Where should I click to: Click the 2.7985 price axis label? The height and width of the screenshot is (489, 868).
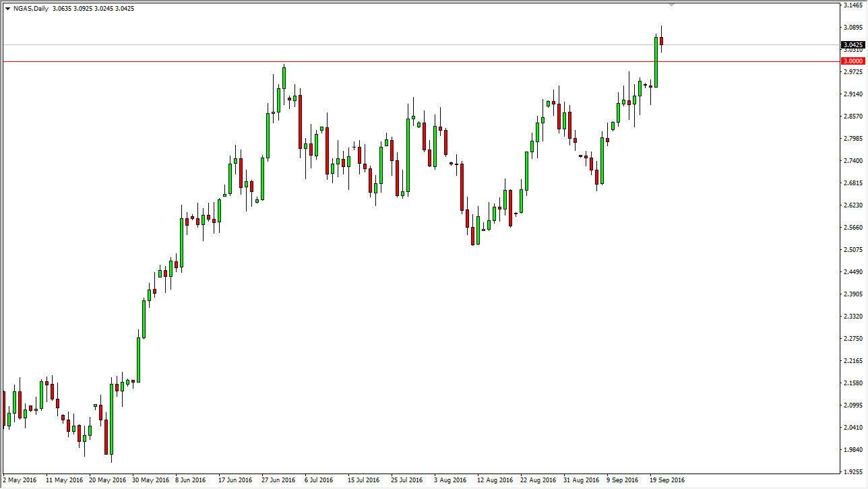pos(852,138)
